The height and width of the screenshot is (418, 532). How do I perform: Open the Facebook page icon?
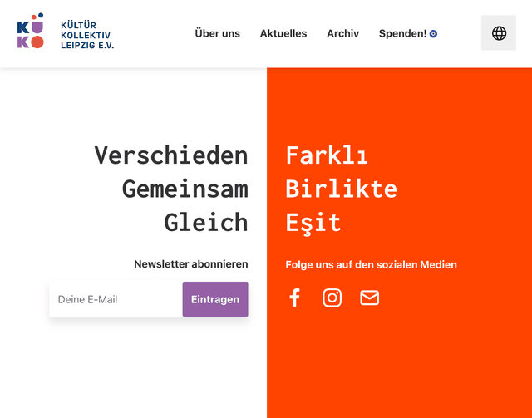pyautogui.click(x=294, y=298)
